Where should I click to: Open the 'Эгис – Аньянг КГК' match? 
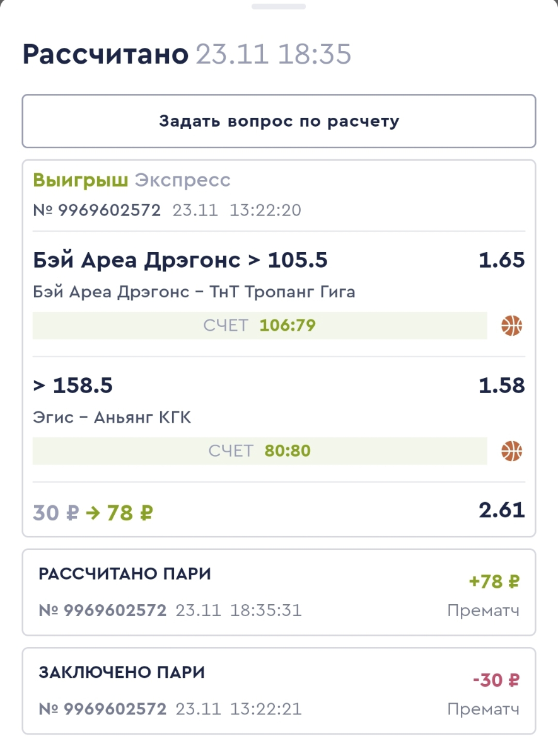point(112,417)
